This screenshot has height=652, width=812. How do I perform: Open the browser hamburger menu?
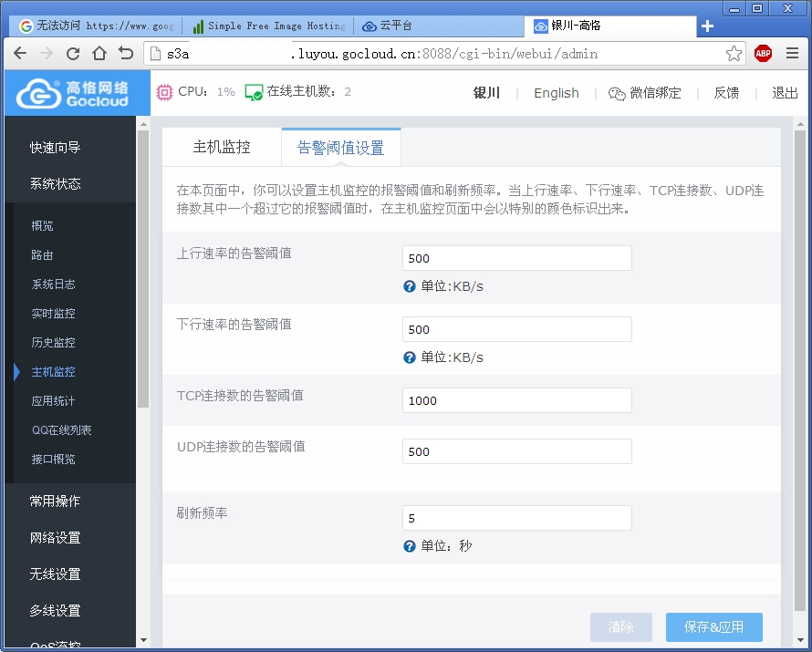792,53
